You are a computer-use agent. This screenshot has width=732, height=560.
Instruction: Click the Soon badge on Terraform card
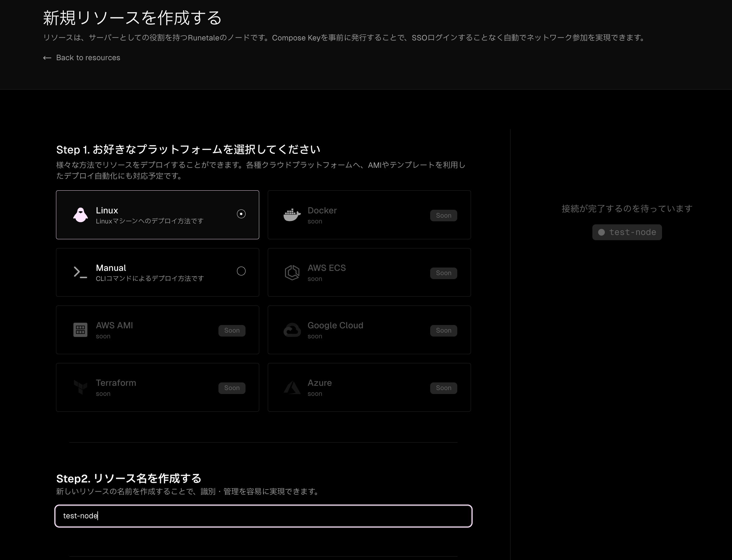(232, 388)
